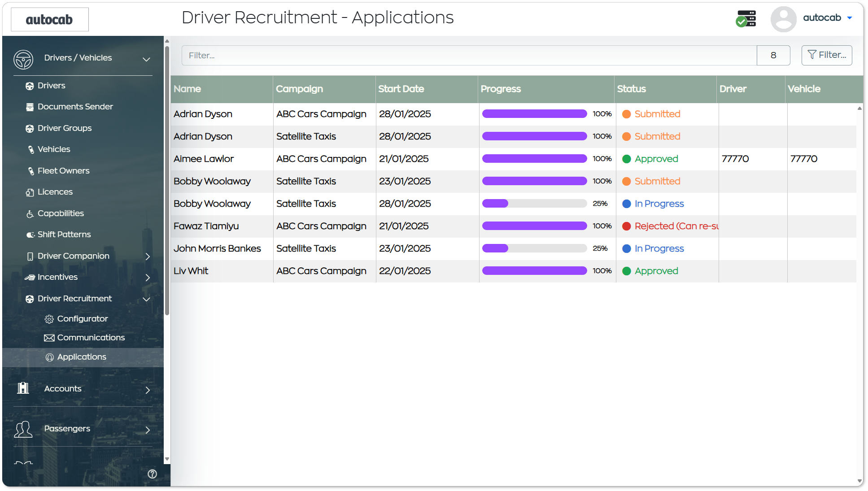
Task: Expand the Incentives chevron
Action: tap(148, 278)
